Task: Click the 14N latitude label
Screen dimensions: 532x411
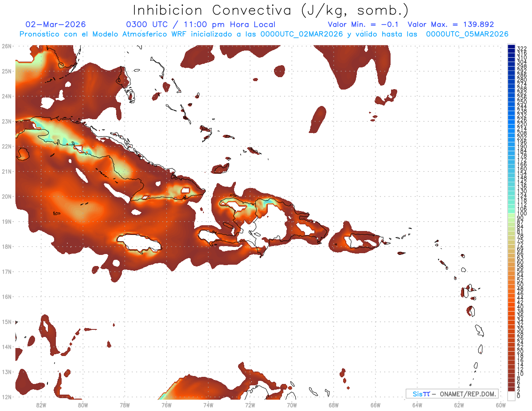Action: click(x=7, y=347)
